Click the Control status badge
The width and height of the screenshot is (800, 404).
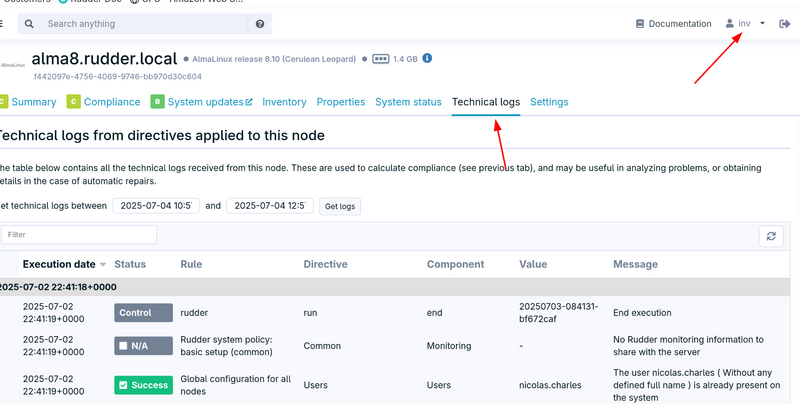pos(143,313)
